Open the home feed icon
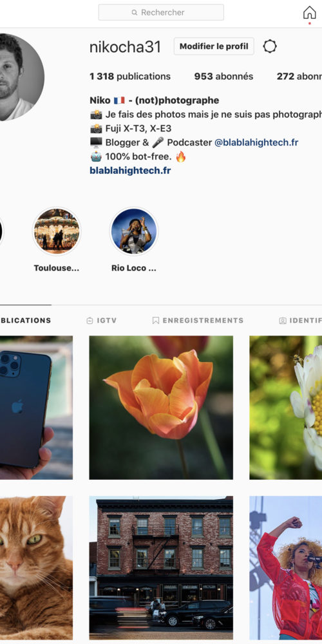This screenshot has width=322, height=644. click(x=309, y=12)
